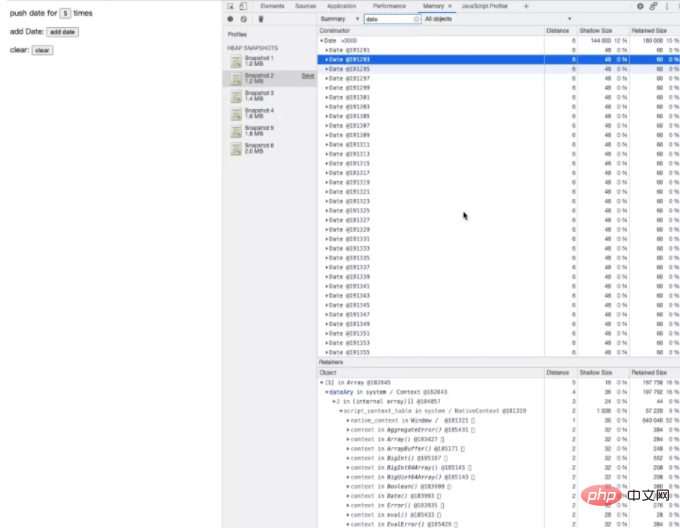Select the Date @191345 row
Image resolution: width=680 pixels, height=528 pixels.
click(x=498, y=305)
